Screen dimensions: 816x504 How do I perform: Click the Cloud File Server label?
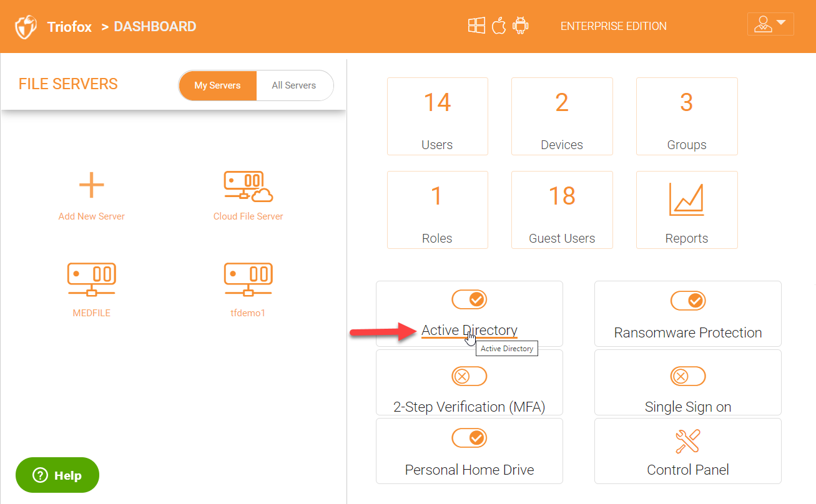[x=248, y=216]
